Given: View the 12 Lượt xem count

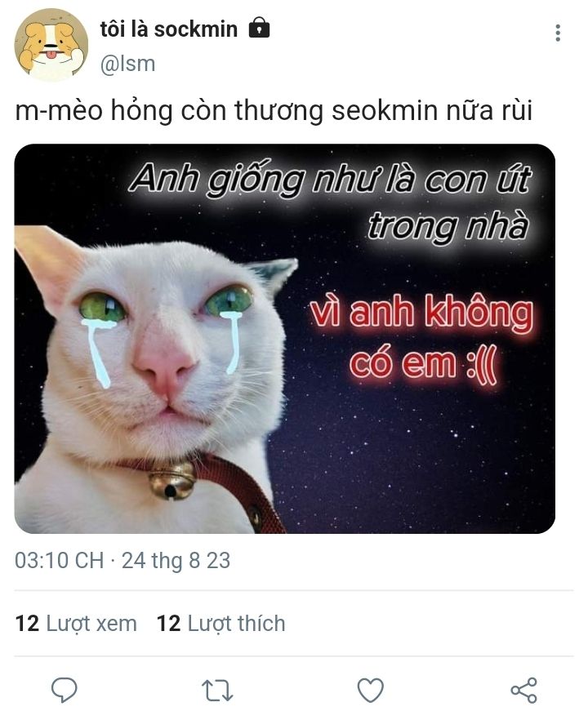Looking at the screenshot, I should pos(76,623).
